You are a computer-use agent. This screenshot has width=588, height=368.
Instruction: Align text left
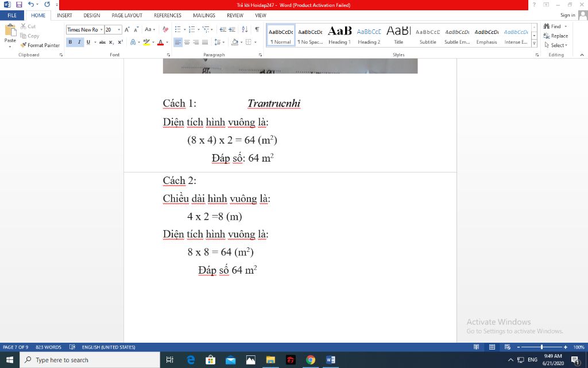tap(178, 42)
